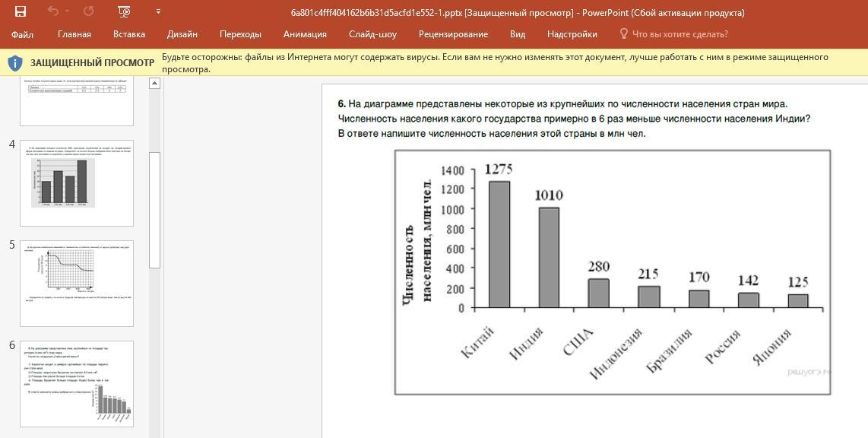Screen dimensions: 868x438
Task: Open the Переходы ribbon tab
Action: [240, 34]
